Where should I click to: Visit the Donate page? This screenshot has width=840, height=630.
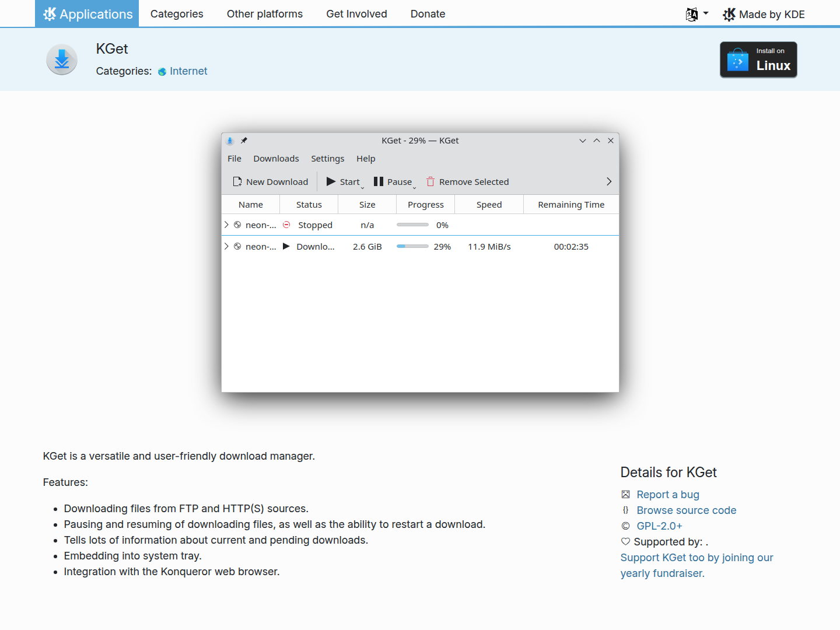(x=428, y=14)
